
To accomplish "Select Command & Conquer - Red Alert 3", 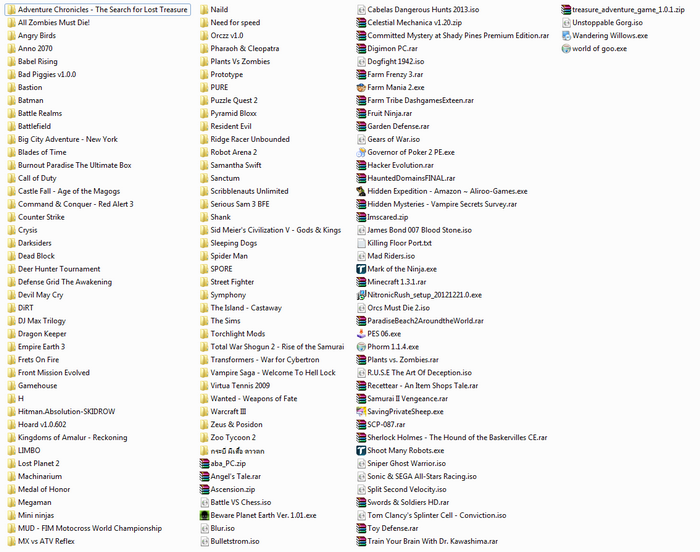I will point(75,204).
